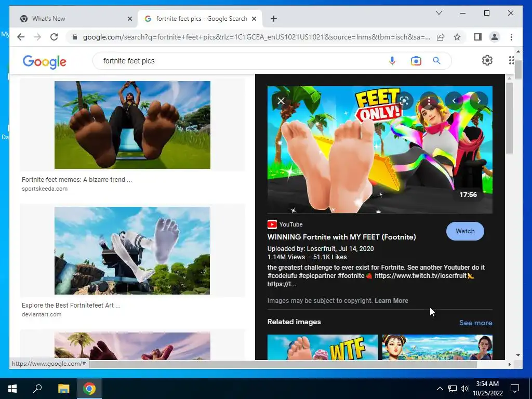The width and height of the screenshot is (532, 399).
Task: Open the YouTube source label
Action: tap(291, 224)
